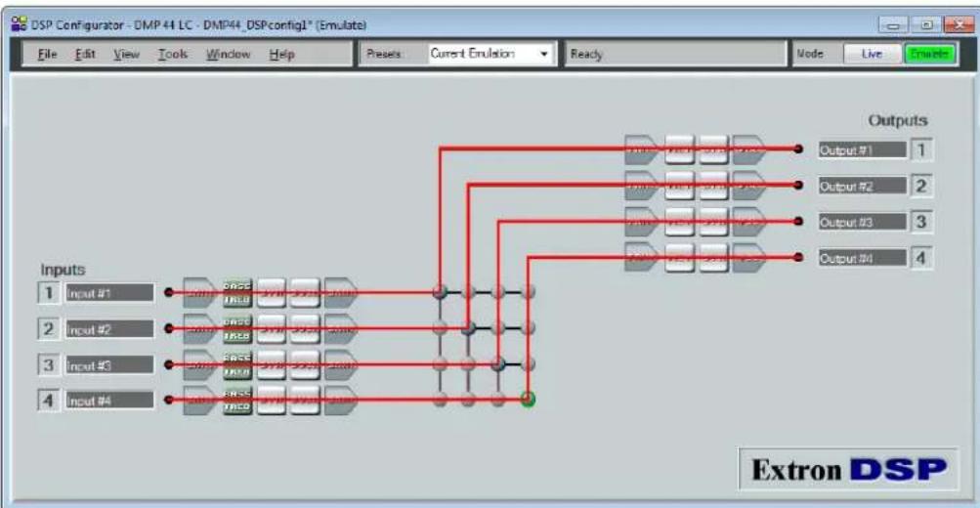Toggle mix-point Input #3 to Output #3
980x508 pixels.
pos(498,363)
